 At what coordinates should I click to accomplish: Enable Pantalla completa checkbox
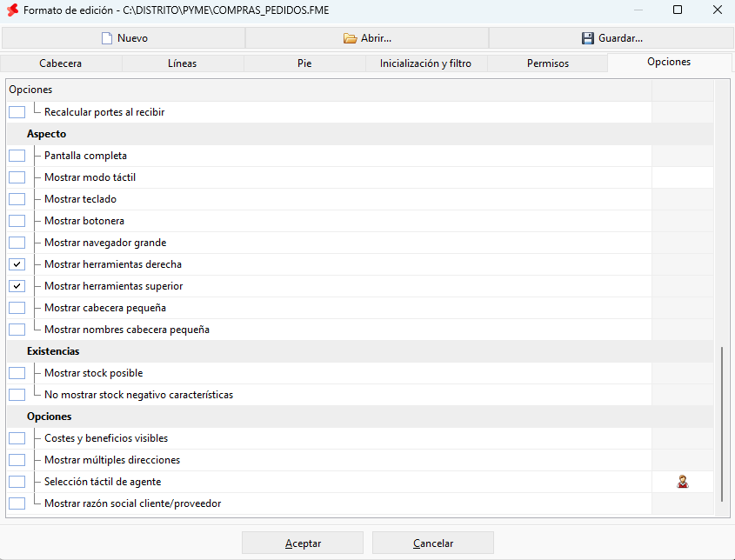[17, 156]
